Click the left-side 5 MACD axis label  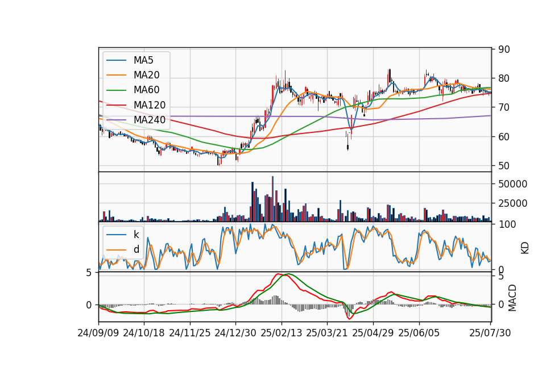(x=89, y=273)
